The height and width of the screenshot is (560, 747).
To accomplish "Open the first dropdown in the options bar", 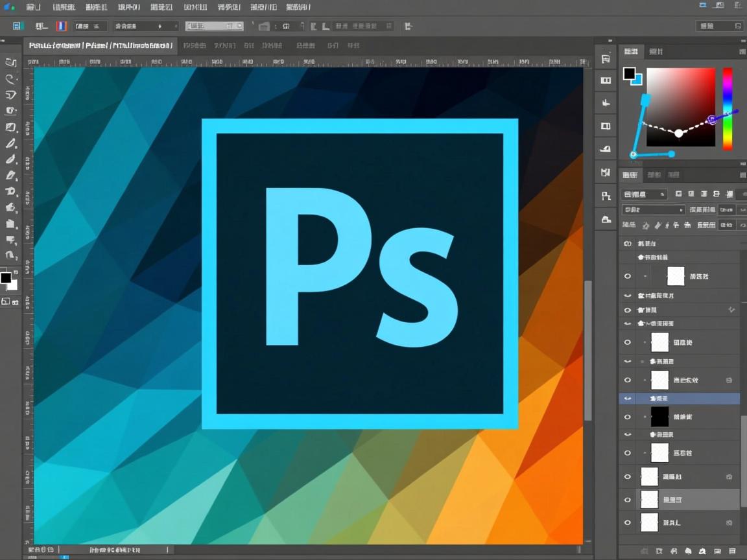I will point(146,26).
